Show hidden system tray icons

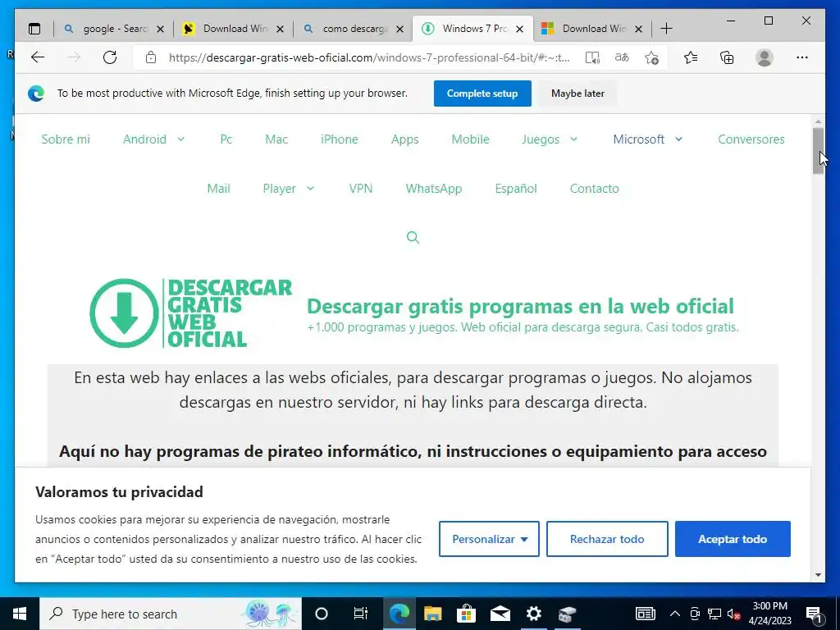(x=675, y=614)
